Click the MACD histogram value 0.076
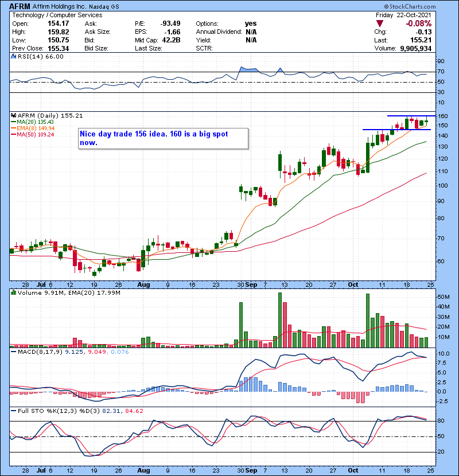Image resolution: width=459 pixels, height=476 pixels. click(x=120, y=352)
